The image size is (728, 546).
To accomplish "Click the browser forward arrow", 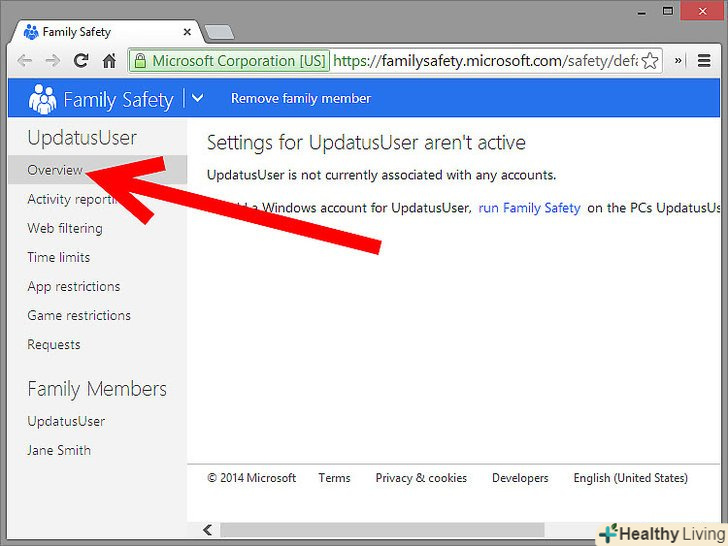I will pyautogui.click(x=52, y=61).
